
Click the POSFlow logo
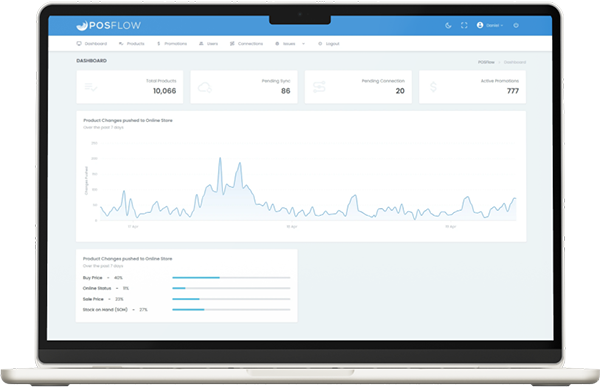(109, 25)
